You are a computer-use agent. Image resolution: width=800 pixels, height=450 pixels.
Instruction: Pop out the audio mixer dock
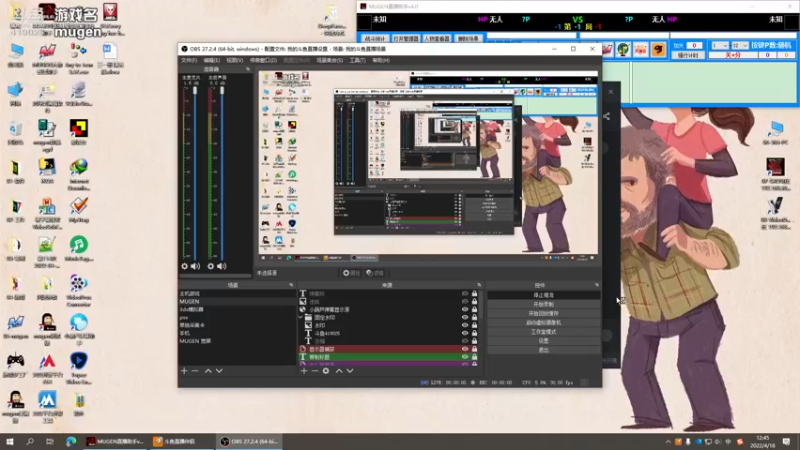click(x=248, y=69)
